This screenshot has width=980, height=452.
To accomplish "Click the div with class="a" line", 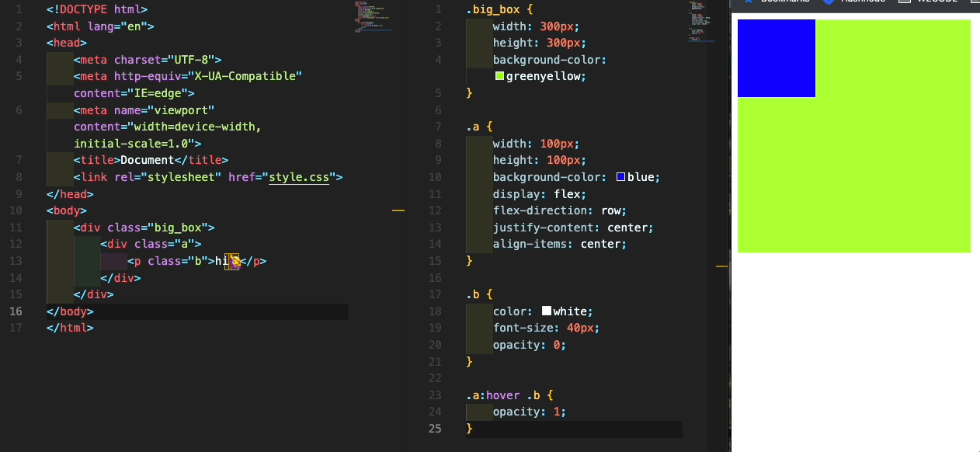I will (151, 245).
